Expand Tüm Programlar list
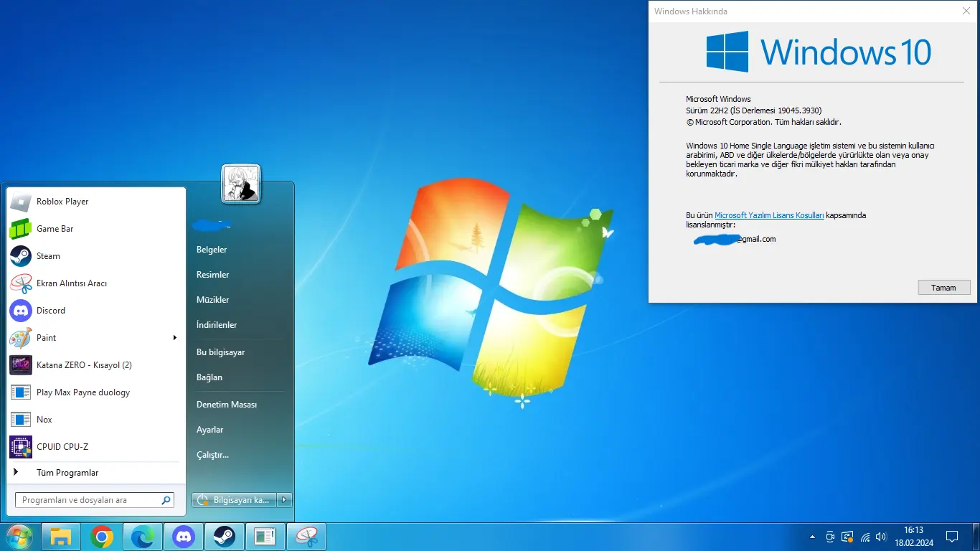The height and width of the screenshot is (551, 980). click(x=97, y=473)
